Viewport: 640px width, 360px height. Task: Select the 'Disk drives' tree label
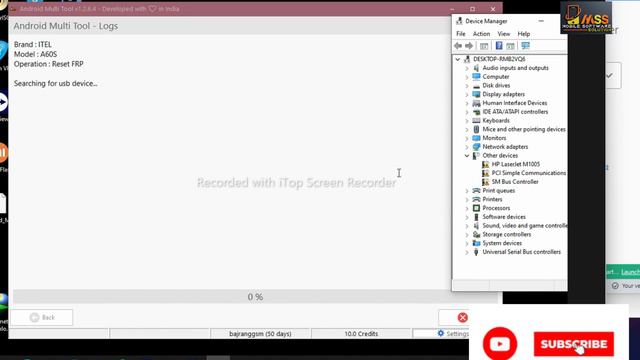coord(496,85)
